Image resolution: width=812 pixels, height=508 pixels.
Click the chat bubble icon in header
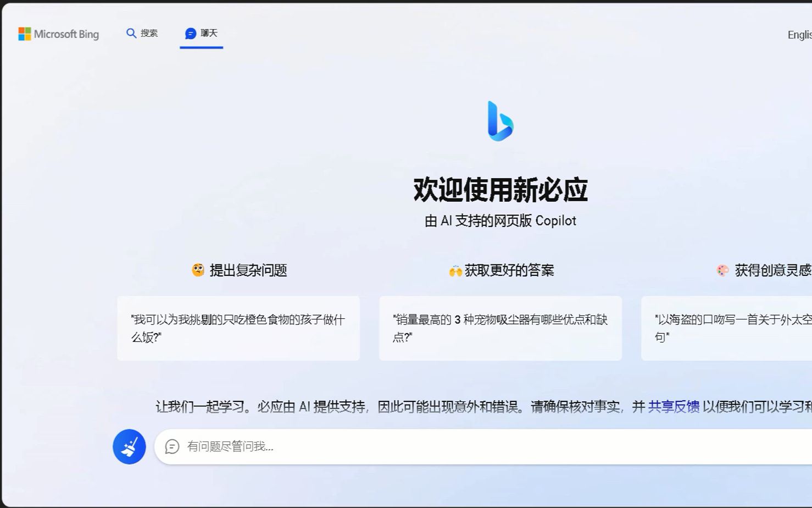coord(191,34)
